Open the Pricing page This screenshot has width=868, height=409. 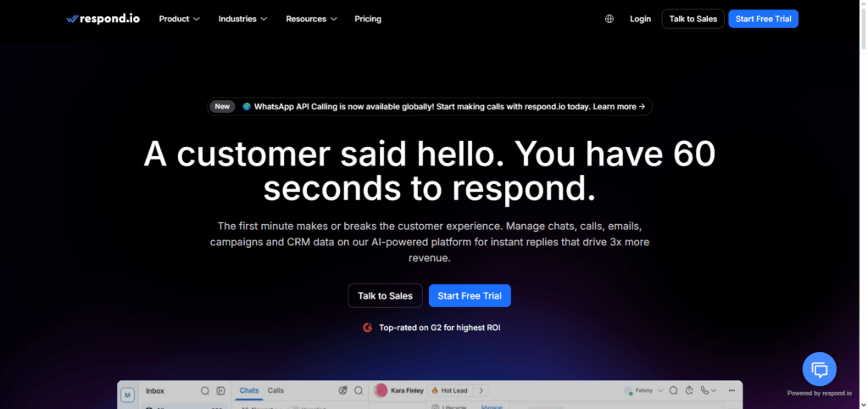368,19
